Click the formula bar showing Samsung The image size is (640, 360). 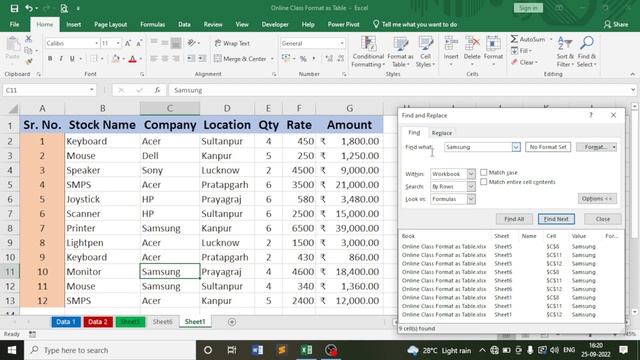tap(400, 90)
